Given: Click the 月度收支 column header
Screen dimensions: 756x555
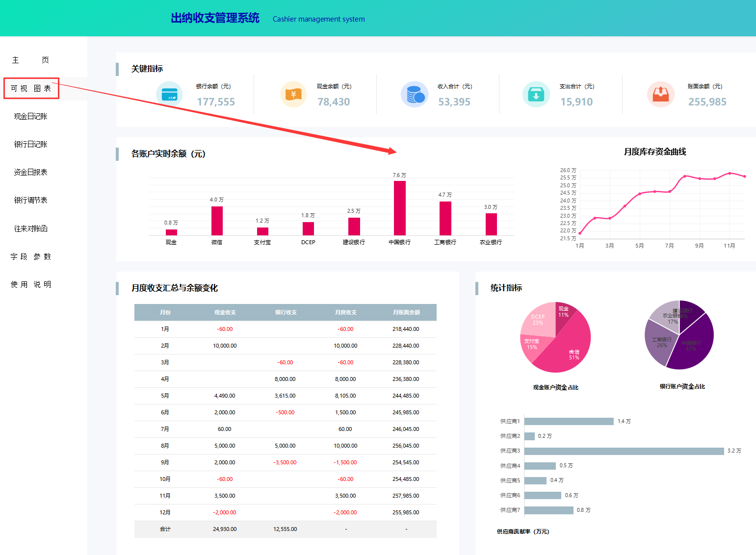Looking at the screenshot, I should 346,312.
